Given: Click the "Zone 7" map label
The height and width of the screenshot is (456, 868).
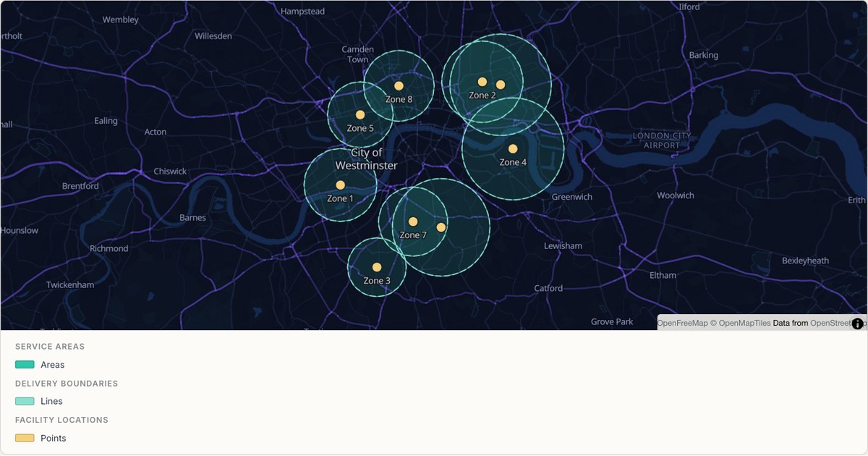Looking at the screenshot, I should 413,235.
